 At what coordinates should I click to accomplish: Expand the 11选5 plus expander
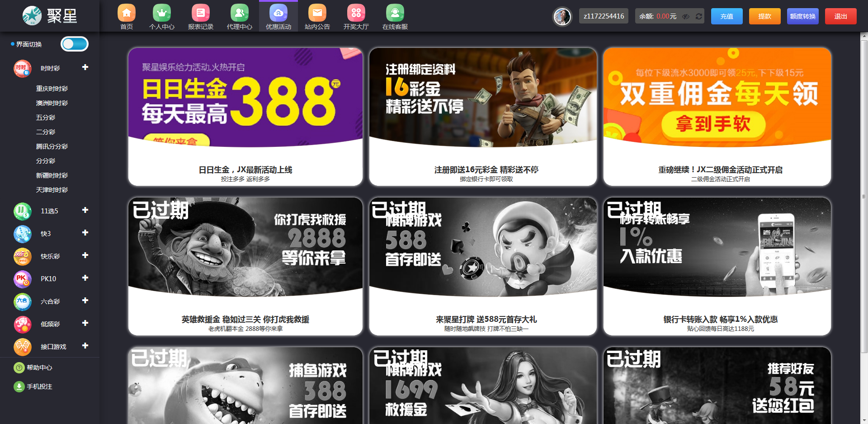tap(85, 210)
